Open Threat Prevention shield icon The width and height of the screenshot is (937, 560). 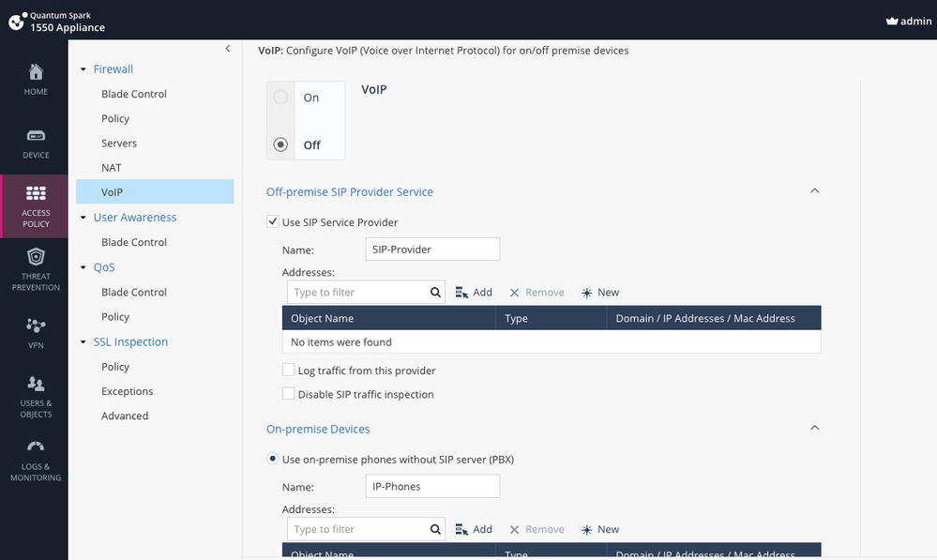pos(36,257)
